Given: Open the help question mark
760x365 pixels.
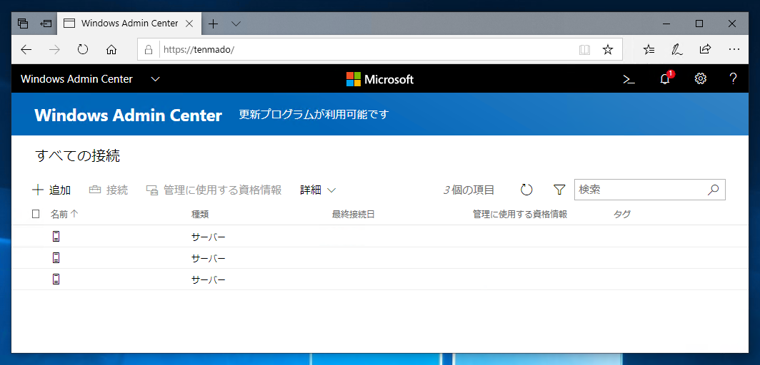Looking at the screenshot, I should pyautogui.click(x=733, y=79).
